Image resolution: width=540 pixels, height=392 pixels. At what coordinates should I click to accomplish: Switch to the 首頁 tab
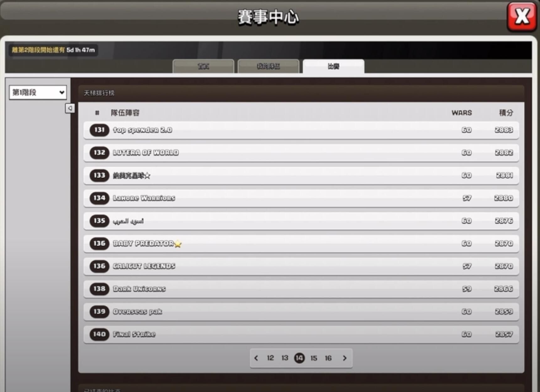(x=203, y=66)
